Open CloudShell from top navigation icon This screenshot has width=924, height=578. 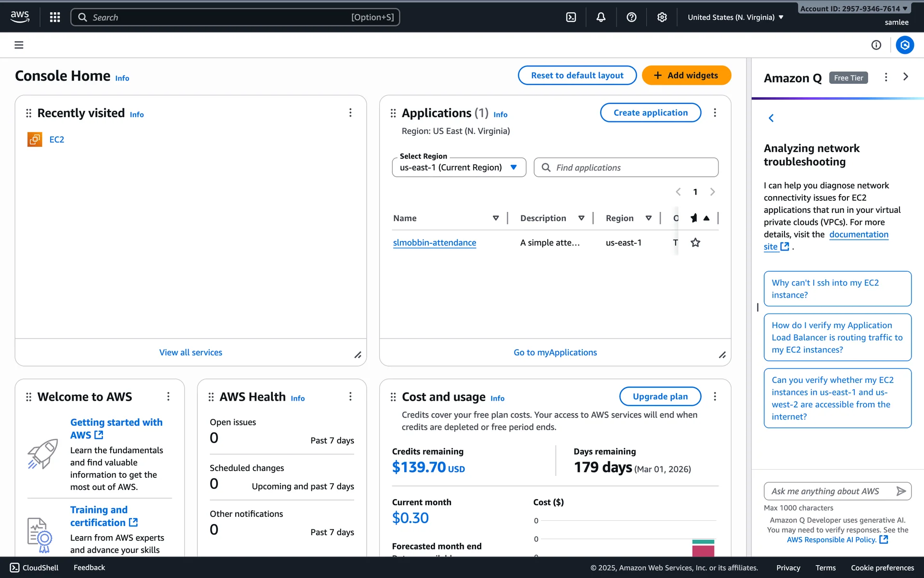571,17
